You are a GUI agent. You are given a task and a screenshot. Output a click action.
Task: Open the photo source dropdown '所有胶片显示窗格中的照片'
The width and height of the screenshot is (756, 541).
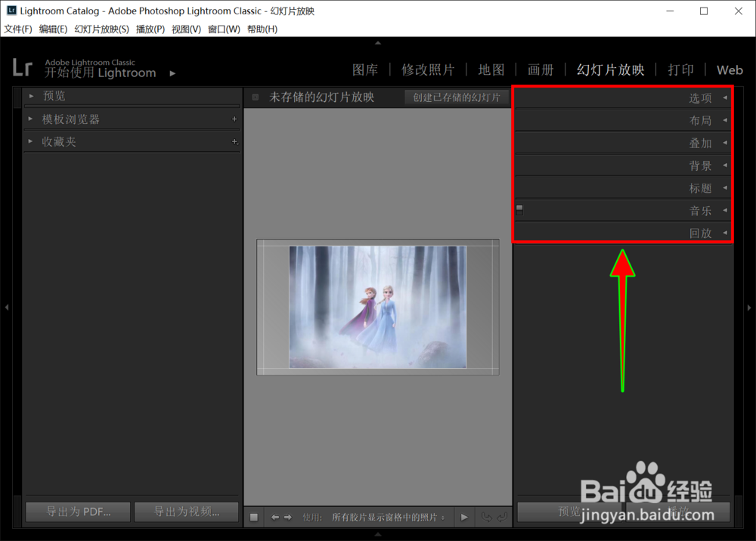click(388, 518)
